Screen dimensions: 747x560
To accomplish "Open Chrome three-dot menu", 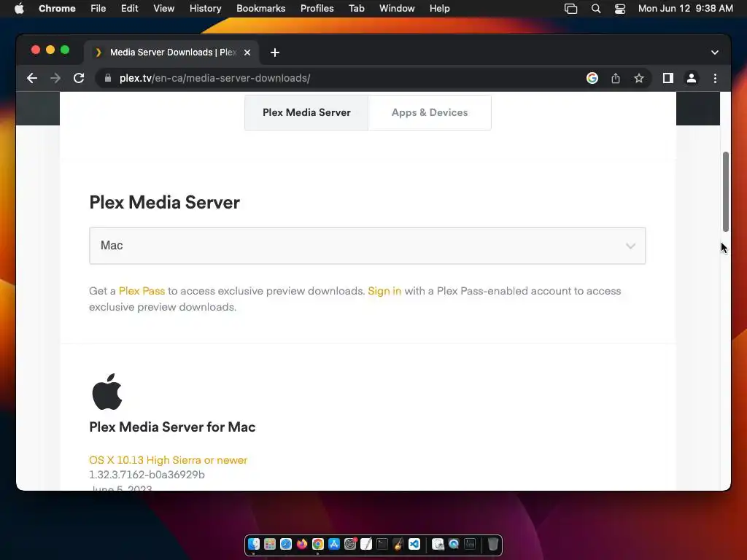I will [x=715, y=78].
